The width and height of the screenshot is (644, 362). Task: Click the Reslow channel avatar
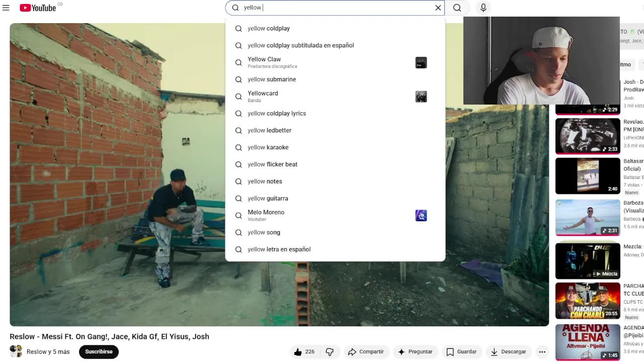pos(16,351)
